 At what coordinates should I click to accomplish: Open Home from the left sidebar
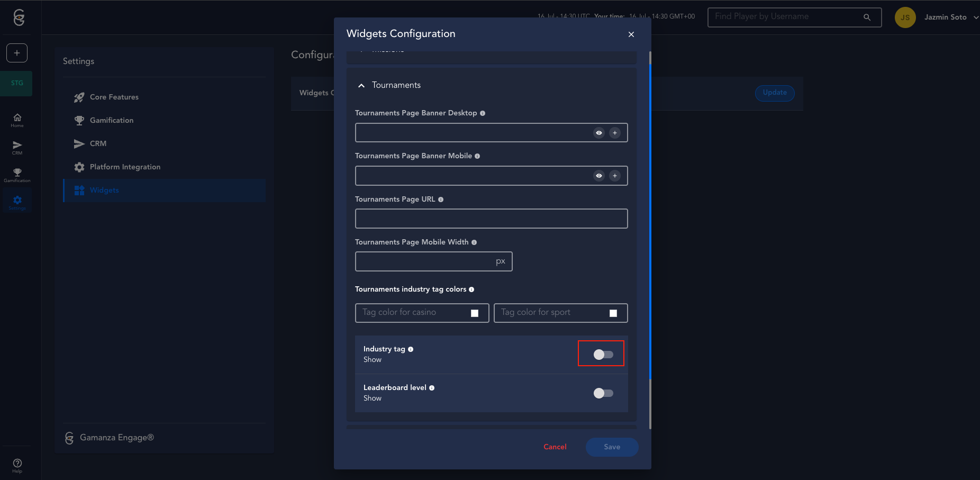point(17,120)
